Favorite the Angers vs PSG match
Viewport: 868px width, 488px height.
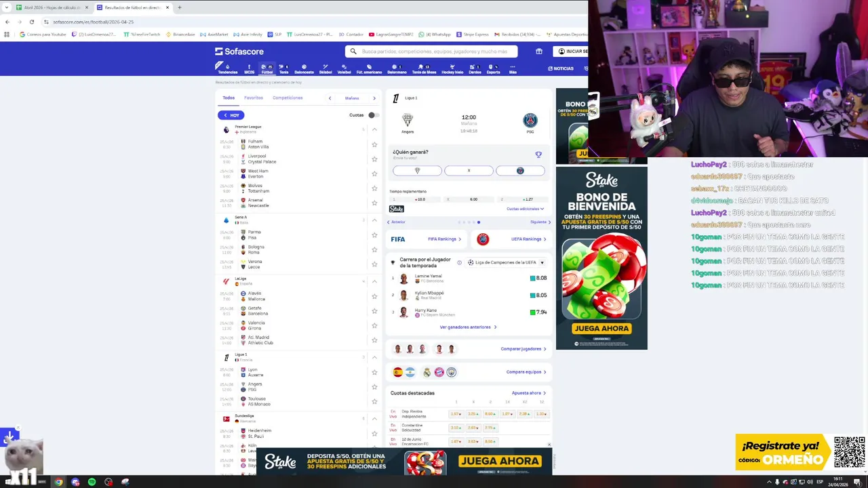click(374, 387)
